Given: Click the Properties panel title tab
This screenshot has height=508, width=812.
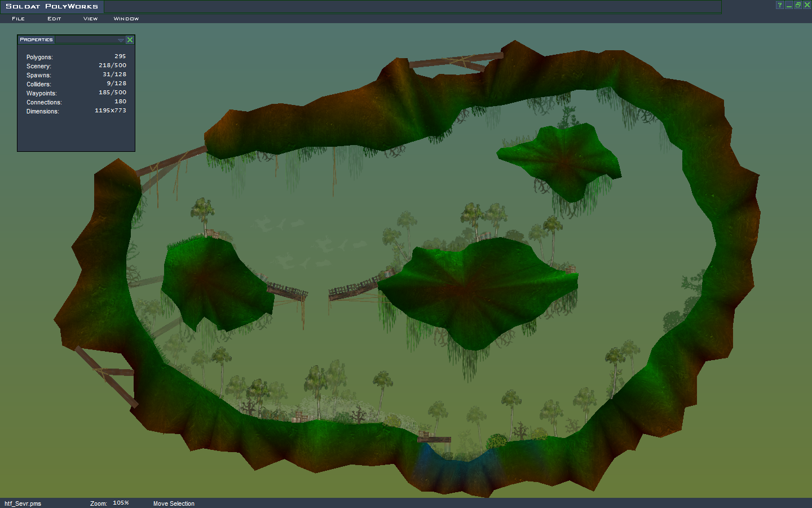Looking at the screenshot, I should (x=36, y=40).
